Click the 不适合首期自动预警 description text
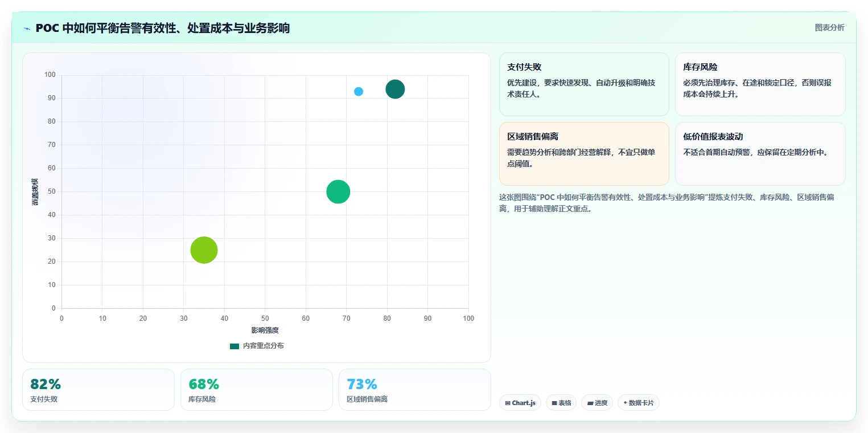The image size is (868, 433). point(755,152)
